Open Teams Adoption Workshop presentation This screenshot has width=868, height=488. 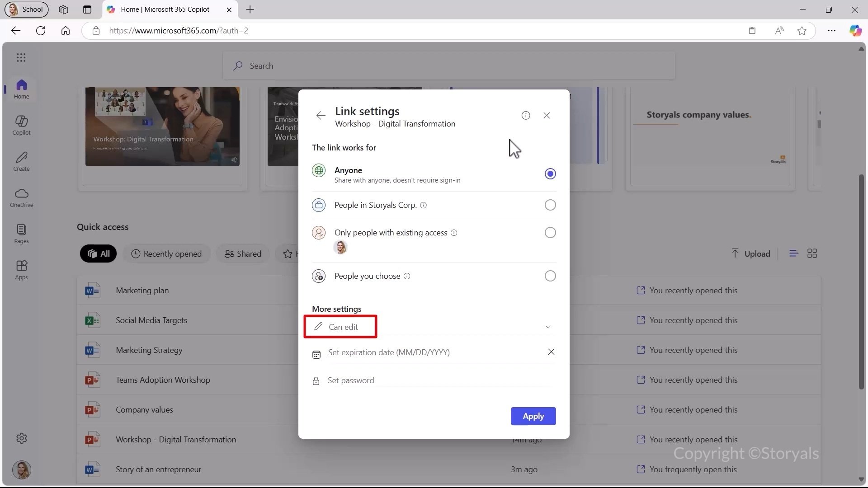pos(163,380)
